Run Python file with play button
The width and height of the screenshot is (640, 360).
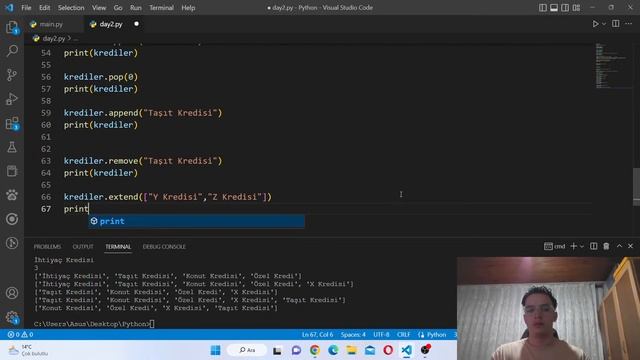(x=596, y=24)
